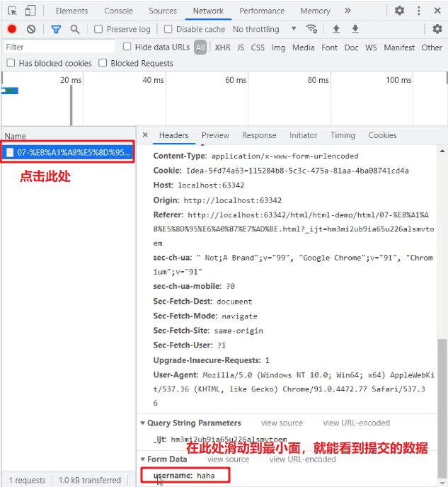Switch to the Console tab

(118, 11)
